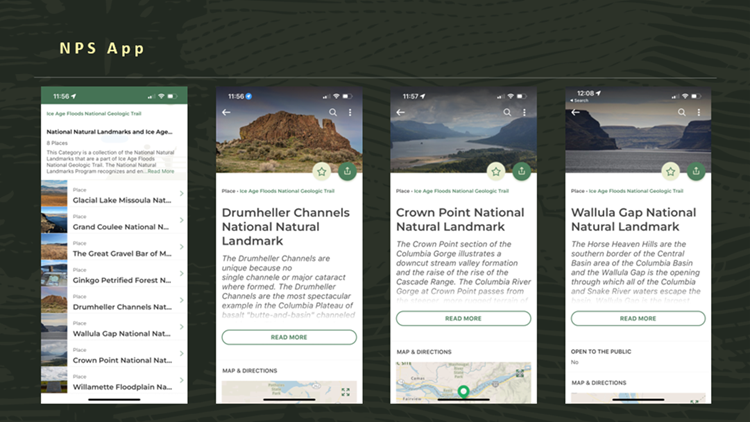
Task: Open overflow menu on Wallula Gap screen
Action: click(x=700, y=113)
